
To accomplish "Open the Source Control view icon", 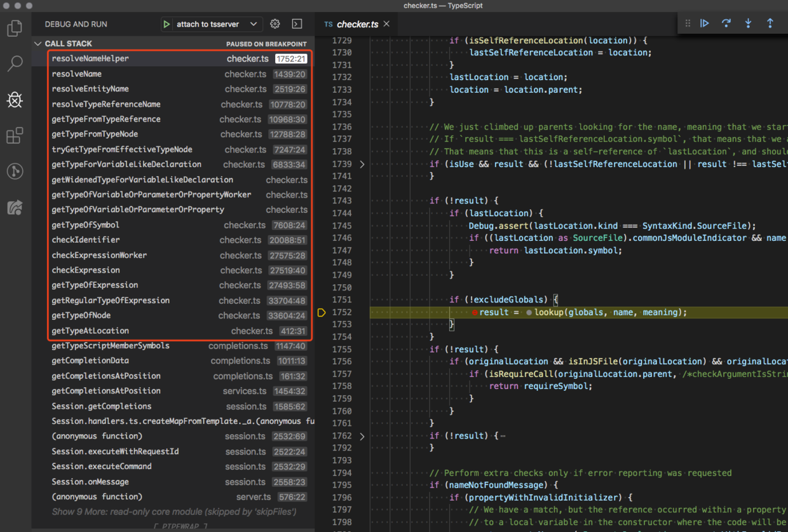I will pos(15,172).
